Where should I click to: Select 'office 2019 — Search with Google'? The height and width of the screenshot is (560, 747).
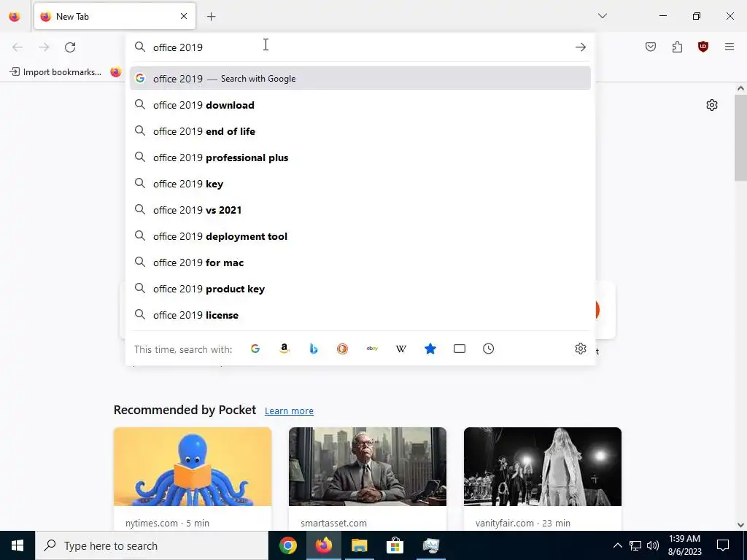[360, 79]
